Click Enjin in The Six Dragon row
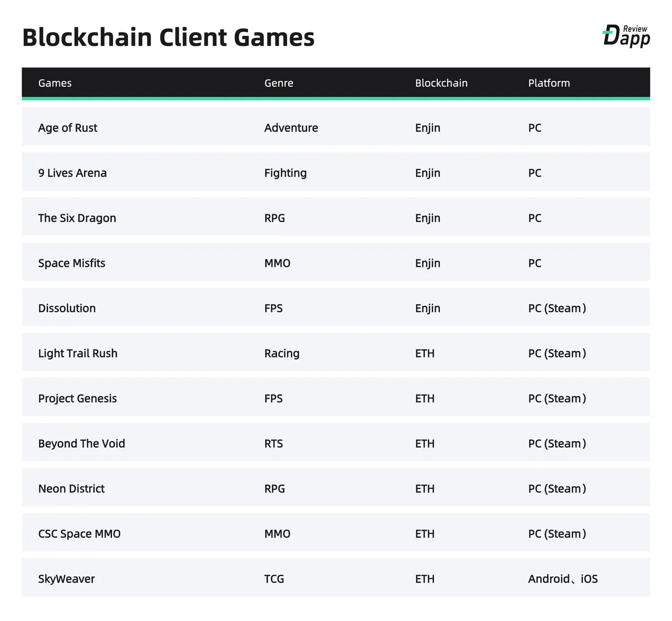This screenshot has height=621, width=672. tap(427, 218)
